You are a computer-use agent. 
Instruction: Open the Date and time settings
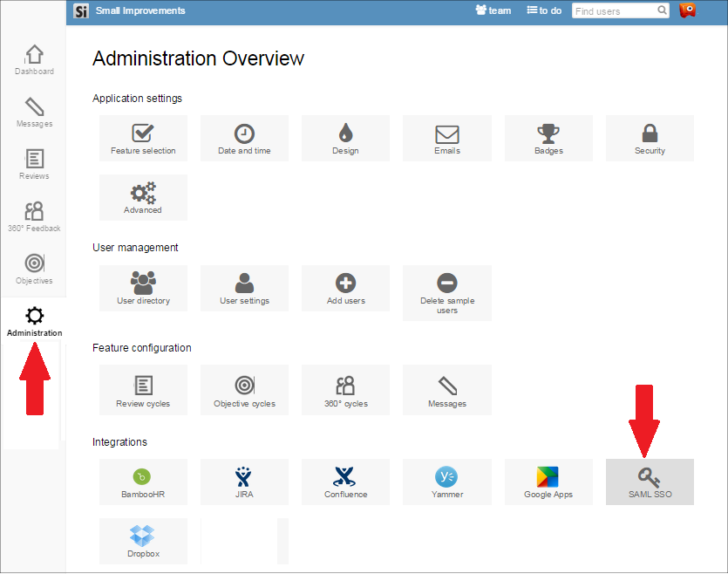click(244, 139)
